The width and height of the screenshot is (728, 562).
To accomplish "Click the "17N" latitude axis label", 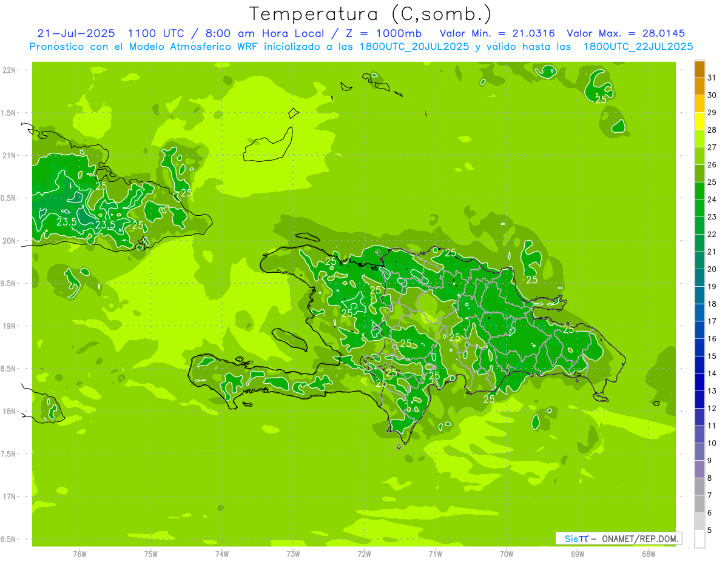I will point(9,497).
